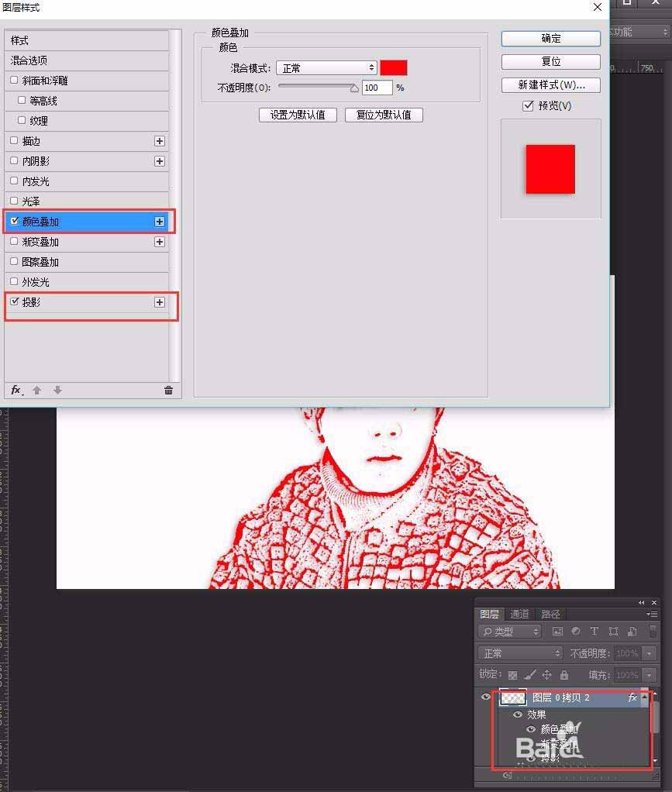
Task: Click the filter for adjustment layers icon
Action: pyautogui.click(x=576, y=632)
